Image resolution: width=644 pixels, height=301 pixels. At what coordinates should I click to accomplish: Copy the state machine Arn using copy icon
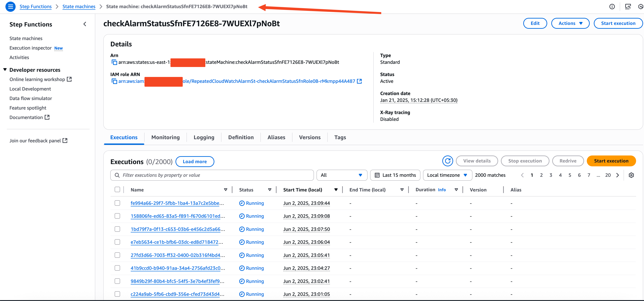(x=114, y=62)
